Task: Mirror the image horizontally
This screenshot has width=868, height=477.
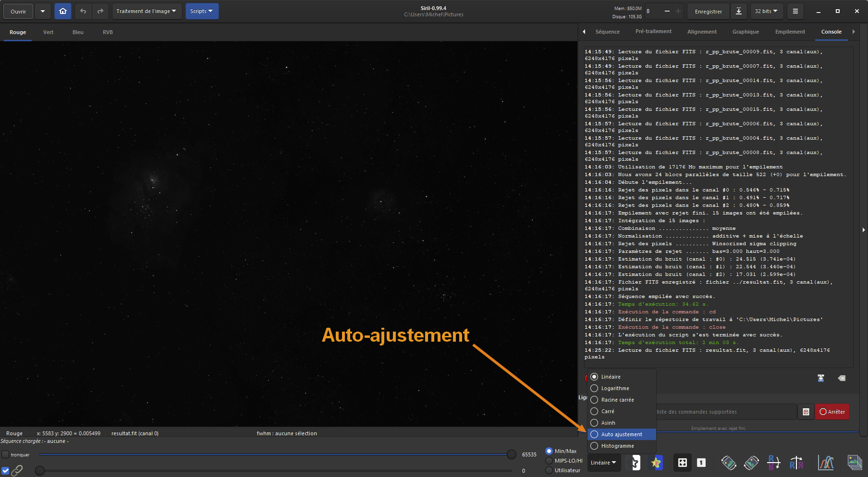Action: [x=796, y=463]
